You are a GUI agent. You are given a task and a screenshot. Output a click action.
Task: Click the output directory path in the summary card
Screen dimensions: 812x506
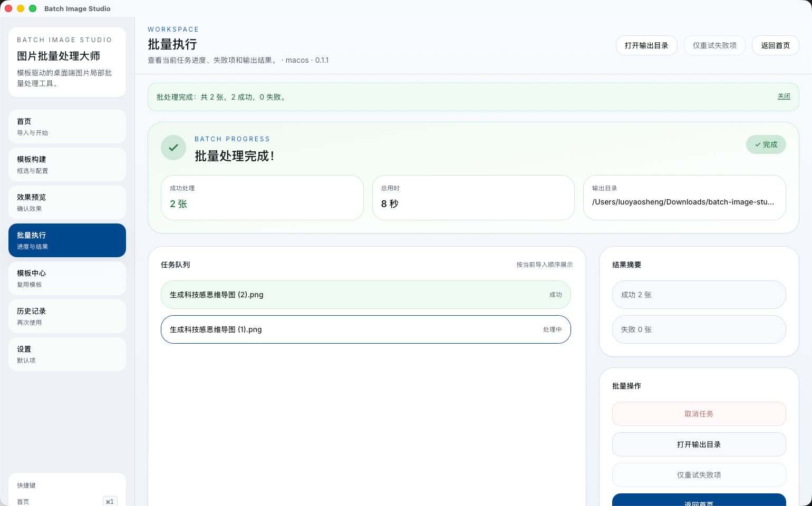684,202
